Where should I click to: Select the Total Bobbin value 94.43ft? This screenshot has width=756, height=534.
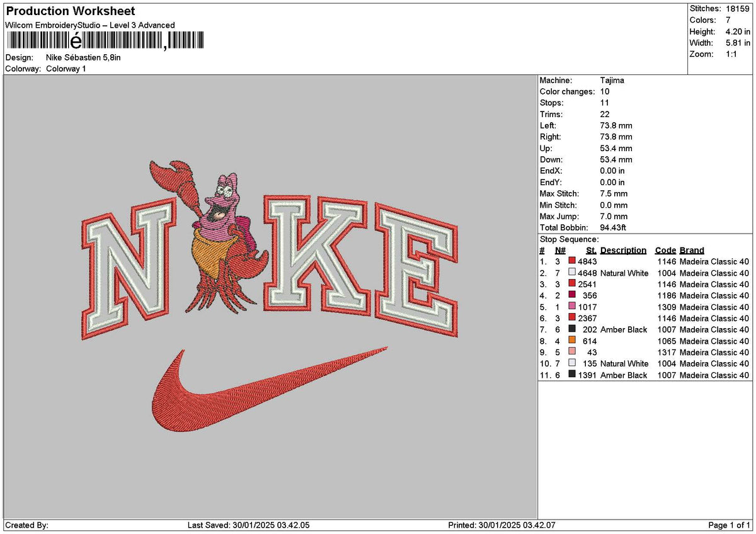614,228
